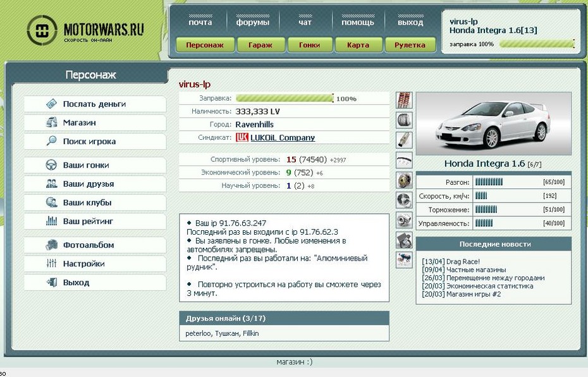Click the Заправка fuel bar in profile
This screenshot has height=377, width=588.
point(285,98)
